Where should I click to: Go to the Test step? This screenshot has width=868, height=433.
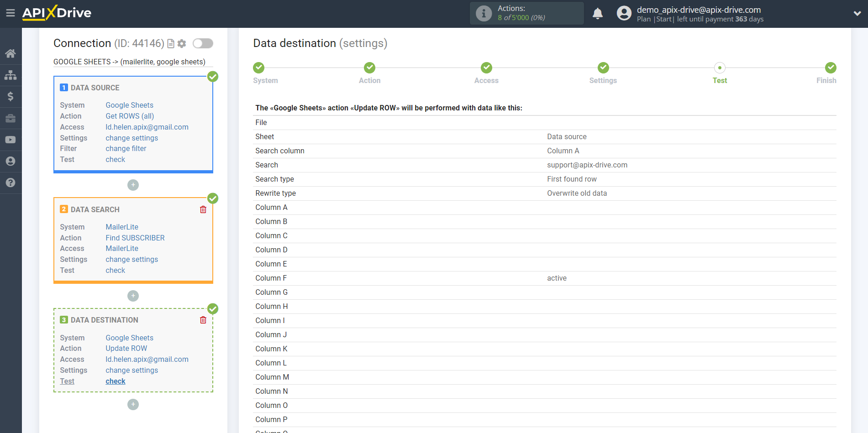(720, 68)
